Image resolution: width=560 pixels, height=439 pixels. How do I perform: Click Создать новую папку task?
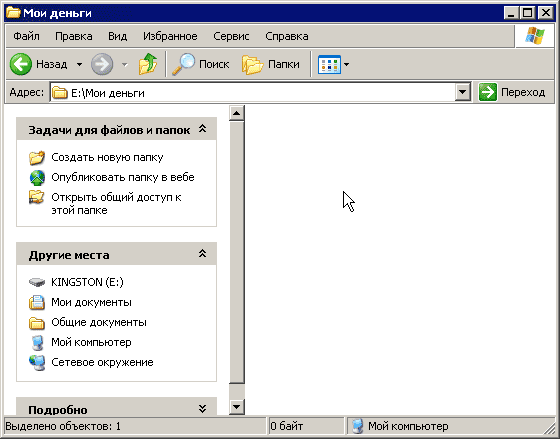(x=107, y=157)
